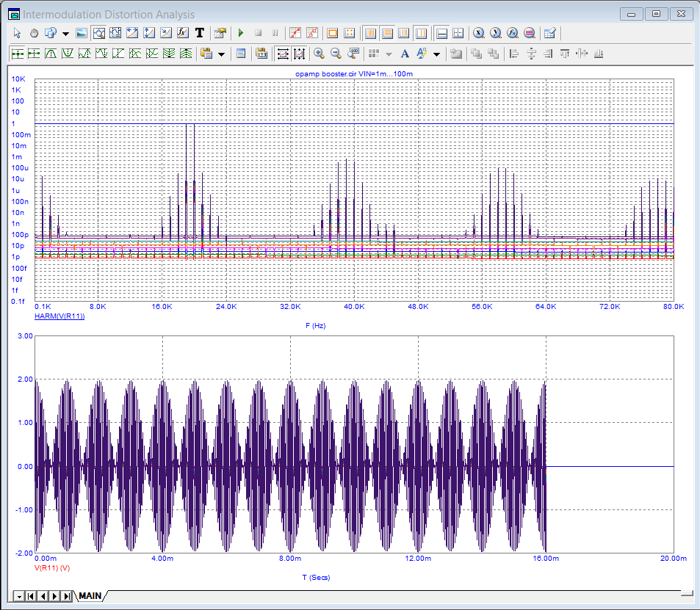Click copy to clipboard icon
This screenshot has width=700, height=610.
coord(206,54)
